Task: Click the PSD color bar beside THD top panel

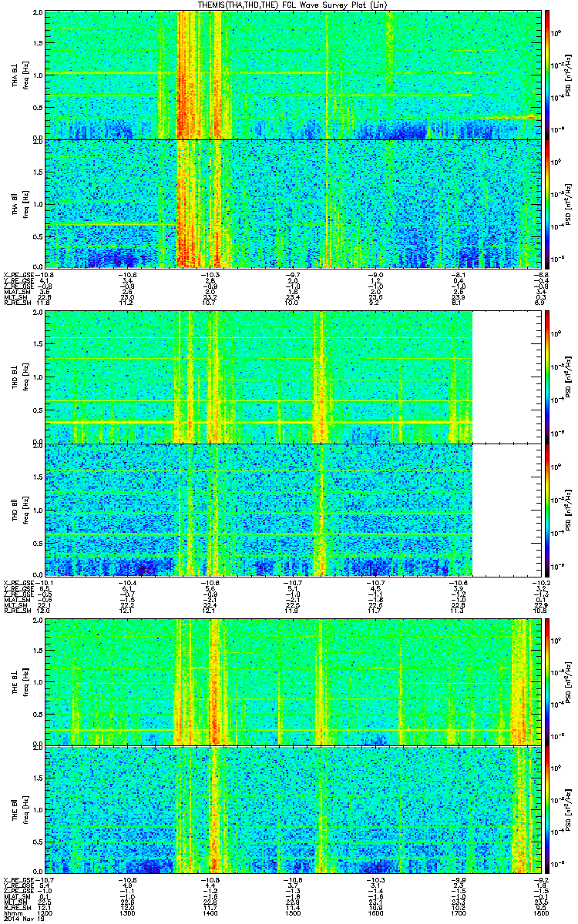Action: [547, 377]
